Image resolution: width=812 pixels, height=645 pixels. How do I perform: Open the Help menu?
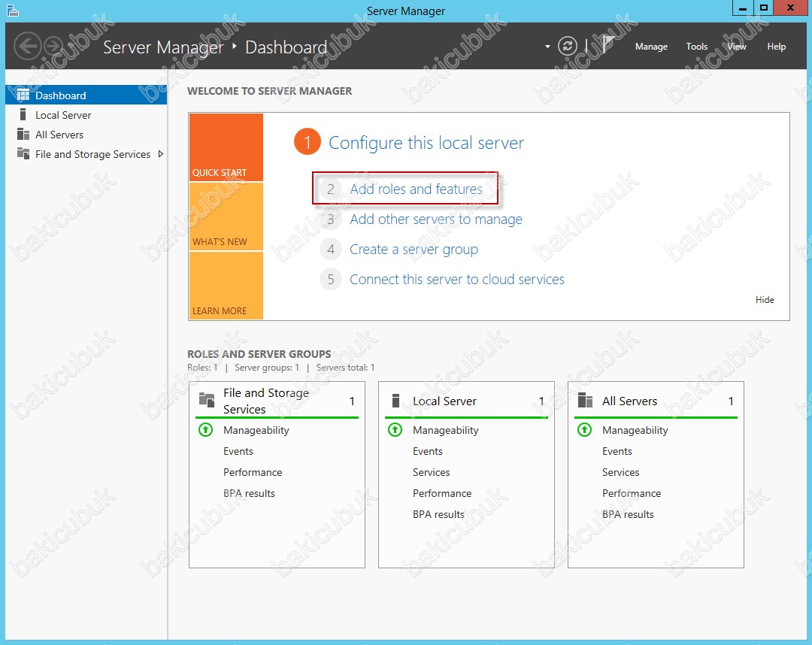click(x=776, y=47)
